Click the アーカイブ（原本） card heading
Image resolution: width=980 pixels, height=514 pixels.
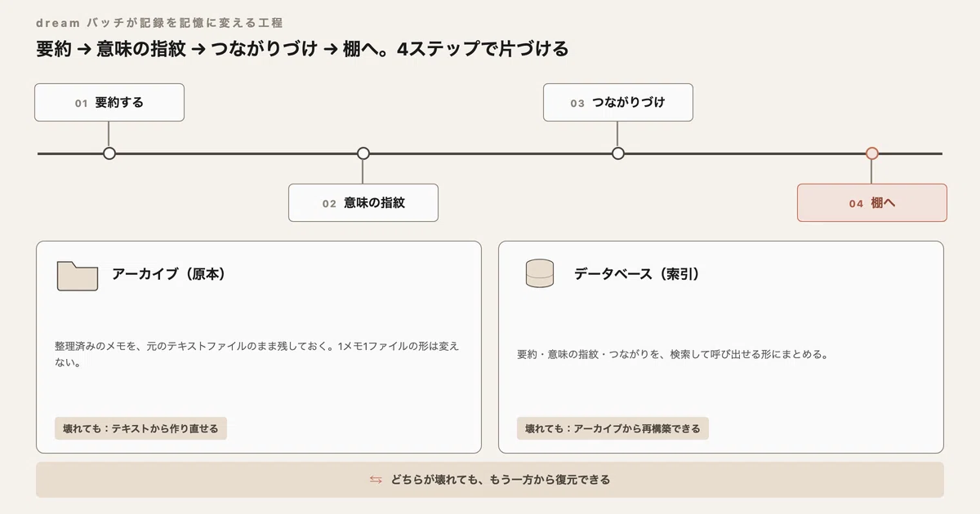169,275
